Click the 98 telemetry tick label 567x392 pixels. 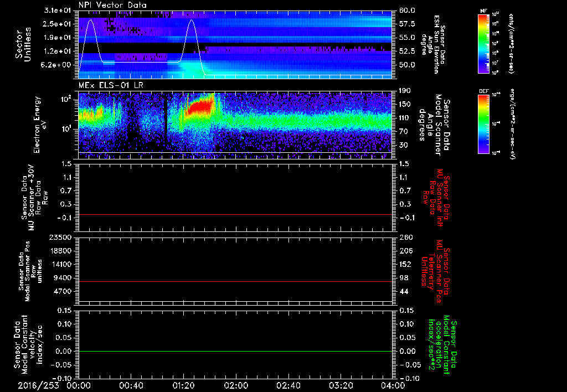404,278
